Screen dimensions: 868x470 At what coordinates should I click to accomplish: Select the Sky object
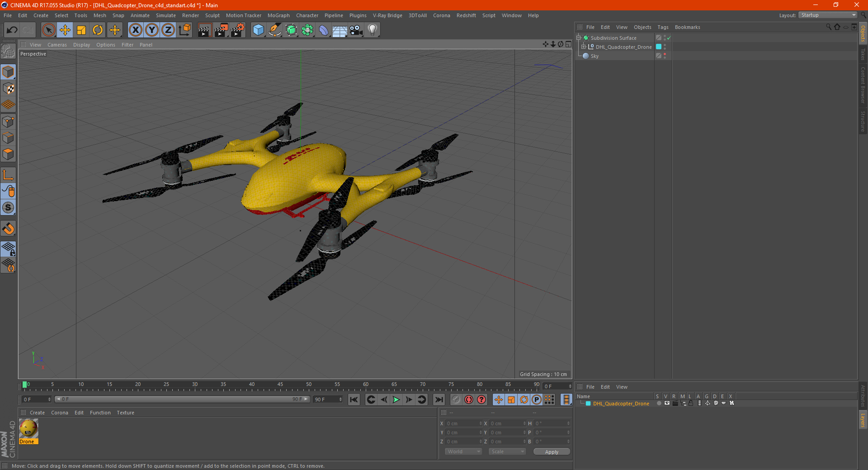[x=594, y=56]
